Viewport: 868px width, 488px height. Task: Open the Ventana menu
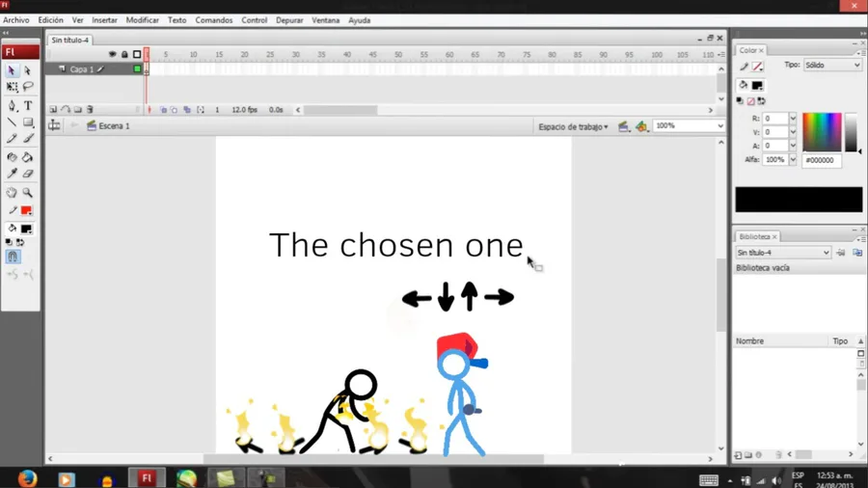tap(326, 20)
